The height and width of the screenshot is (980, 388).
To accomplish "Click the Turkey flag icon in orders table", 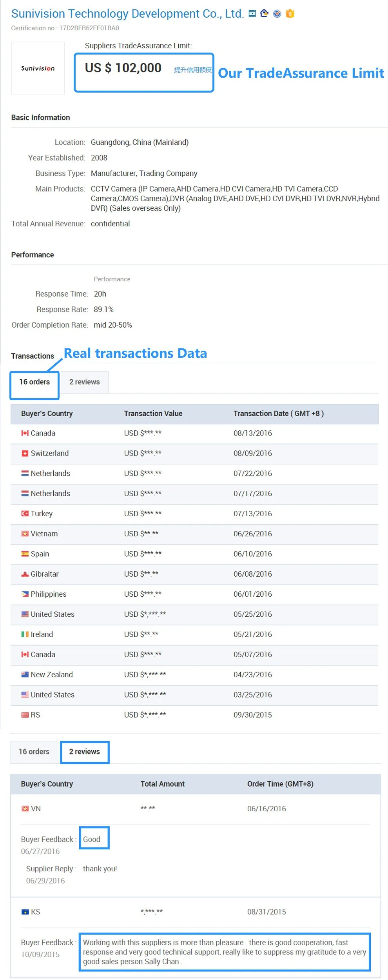I will click(x=25, y=514).
